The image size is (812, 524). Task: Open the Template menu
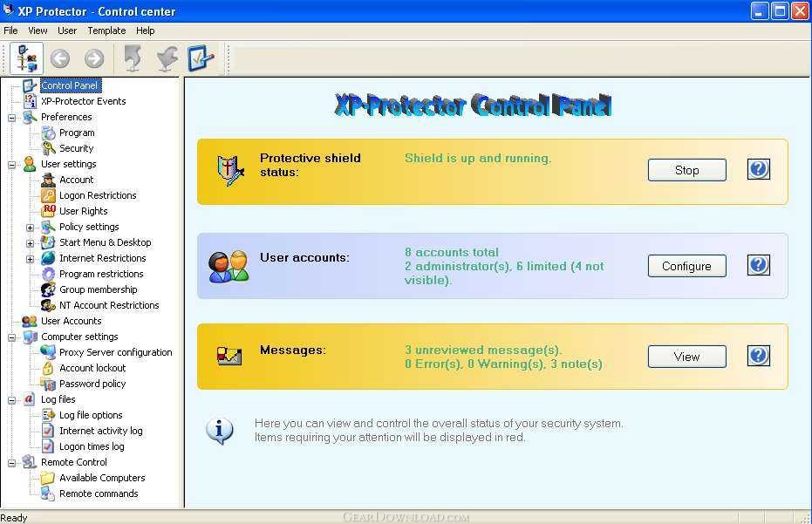click(106, 31)
